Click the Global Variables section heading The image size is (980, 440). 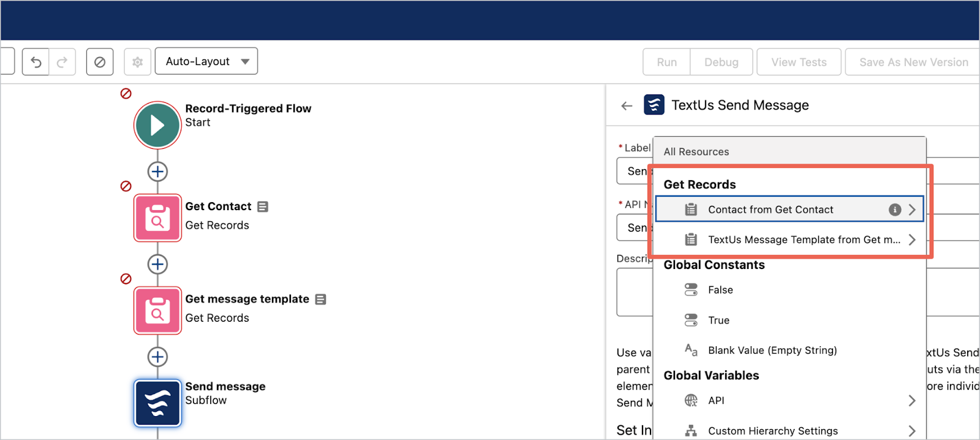pyautogui.click(x=711, y=376)
